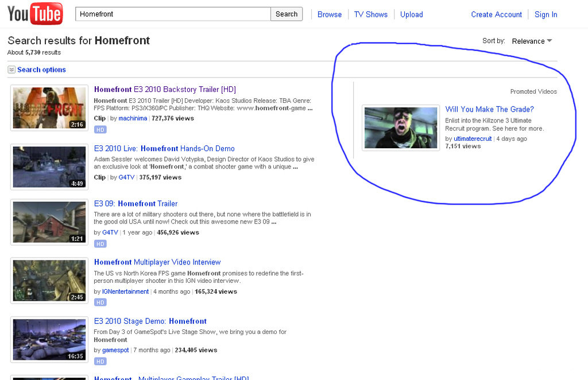This screenshot has width=588, height=380.
Task: Click HD badge under E3 2010 Stage Demo
Action: 100,361
